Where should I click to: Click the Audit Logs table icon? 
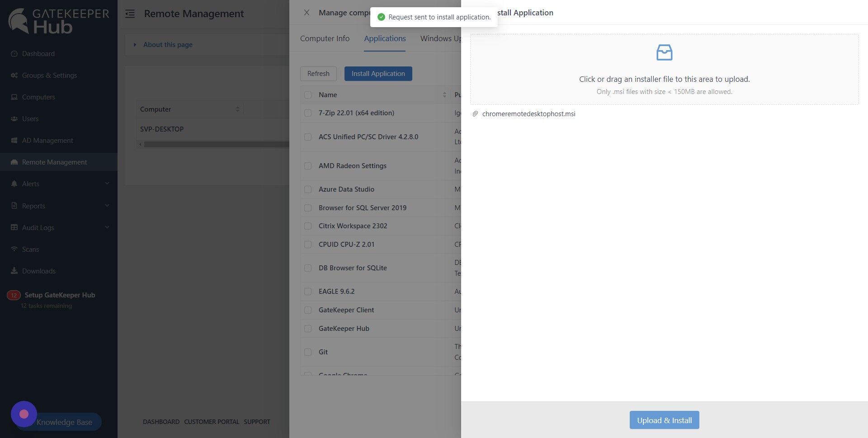point(14,227)
